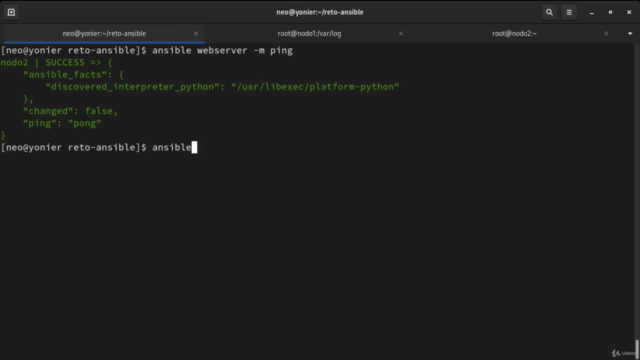
Task: Close the root@nodo1:/var/log tab
Action: 401,33
